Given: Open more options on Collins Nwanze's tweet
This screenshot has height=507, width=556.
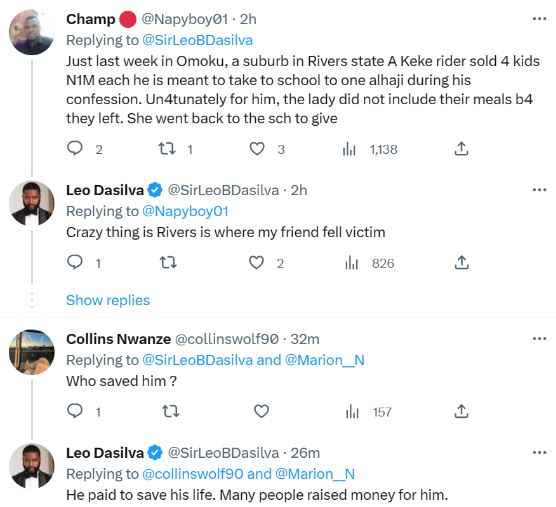Looking at the screenshot, I should tap(539, 339).
